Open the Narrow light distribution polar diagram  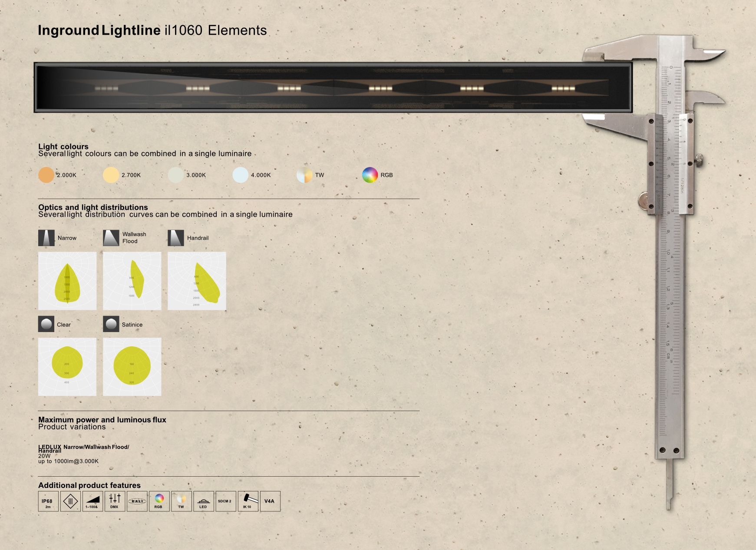pyautogui.click(x=67, y=281)
